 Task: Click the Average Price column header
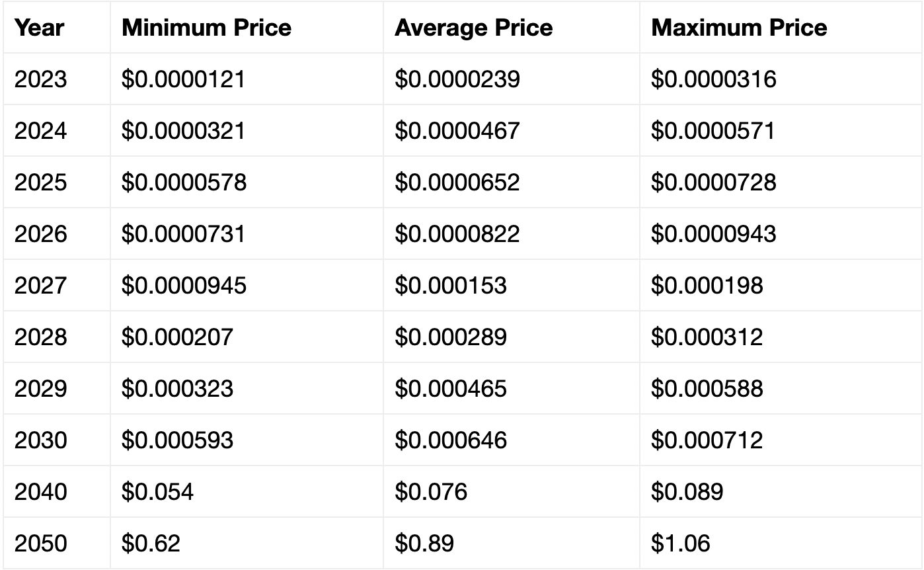pos(473,28)
